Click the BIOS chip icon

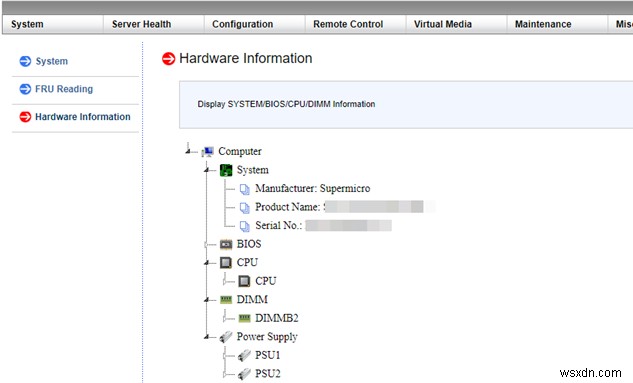pyautogui.click(x=226, y=244)
